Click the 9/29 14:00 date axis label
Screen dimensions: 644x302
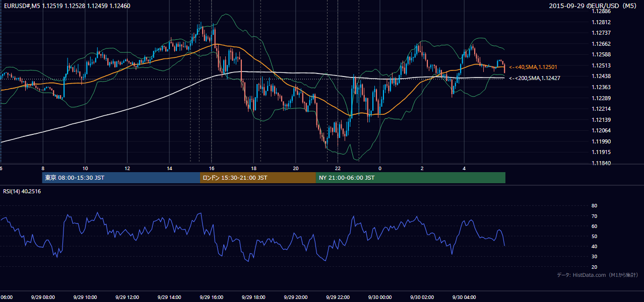169,297
